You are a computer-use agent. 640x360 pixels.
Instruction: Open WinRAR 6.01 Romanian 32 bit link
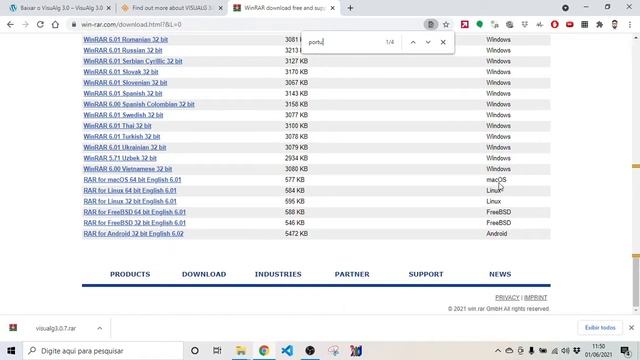(126, 40)
